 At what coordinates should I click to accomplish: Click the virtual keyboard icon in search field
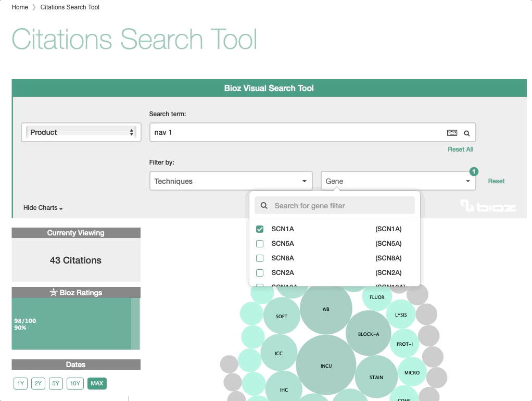click(452, 133)
